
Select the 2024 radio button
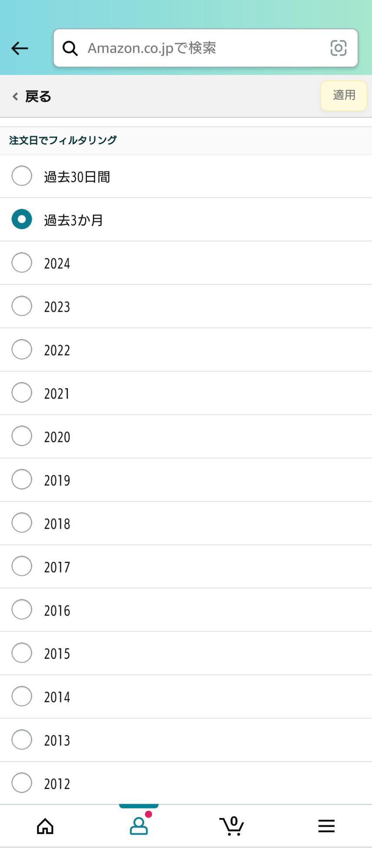pyautogui.click(x=22, y=263)
